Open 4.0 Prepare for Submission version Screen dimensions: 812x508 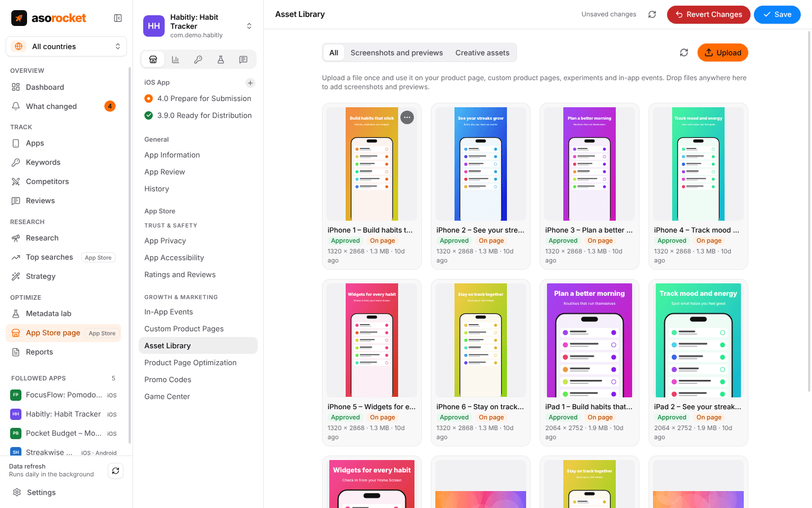point(198,98)
